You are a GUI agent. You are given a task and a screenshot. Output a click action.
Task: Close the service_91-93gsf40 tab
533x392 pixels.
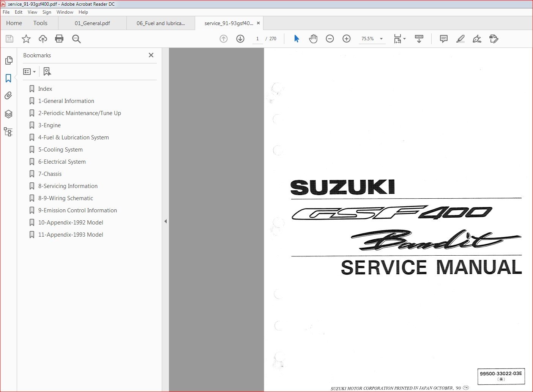tap(259, 23)
